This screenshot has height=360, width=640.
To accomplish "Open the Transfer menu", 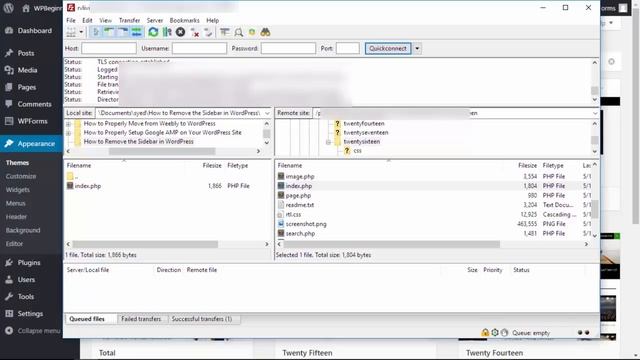I will (129, 20).
